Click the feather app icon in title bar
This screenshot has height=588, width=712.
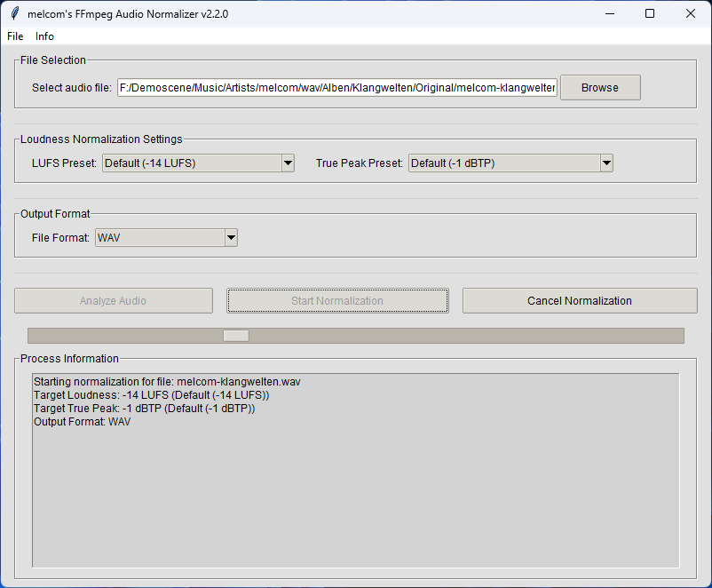pos(14,13)
